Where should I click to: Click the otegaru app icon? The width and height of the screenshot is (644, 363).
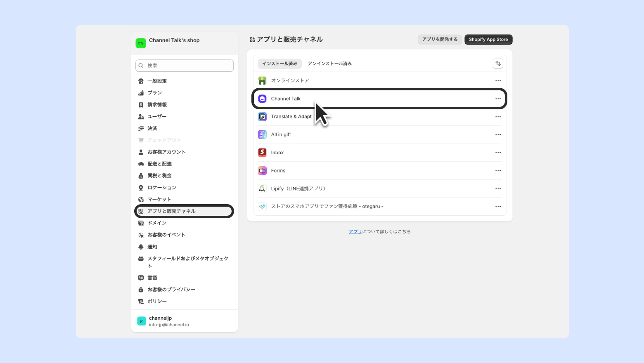tap(262, 206)
